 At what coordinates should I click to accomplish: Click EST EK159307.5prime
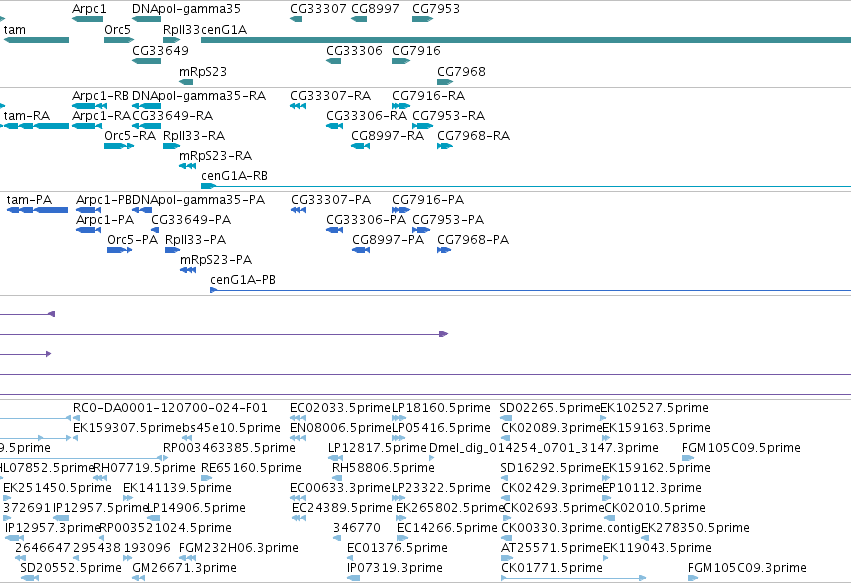click(x=126, y=428)
